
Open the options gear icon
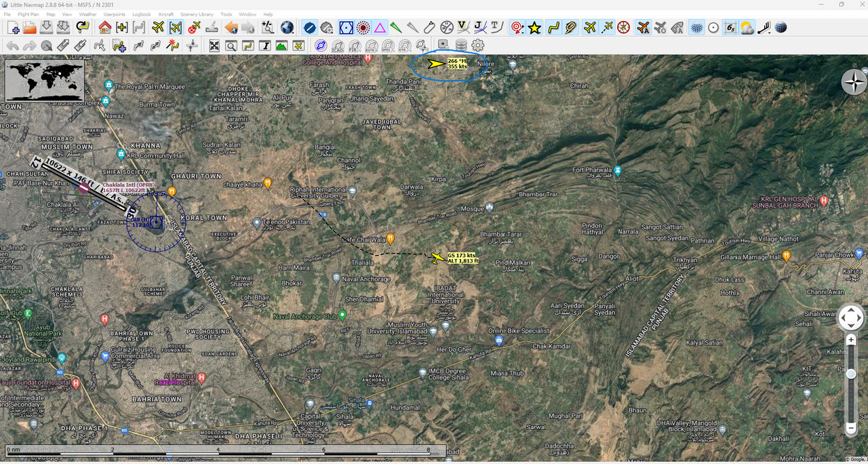click(478, 45)
